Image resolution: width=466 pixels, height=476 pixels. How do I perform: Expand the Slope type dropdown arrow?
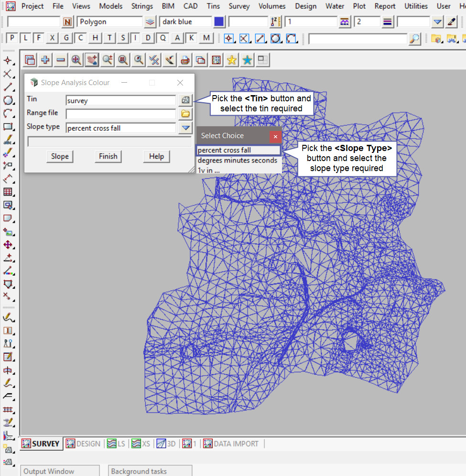point(185,128)
